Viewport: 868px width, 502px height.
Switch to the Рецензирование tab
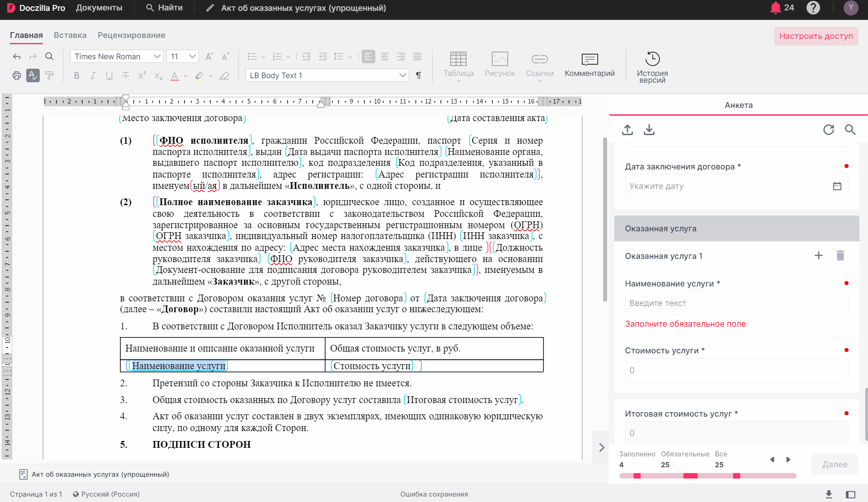[132, 35]
